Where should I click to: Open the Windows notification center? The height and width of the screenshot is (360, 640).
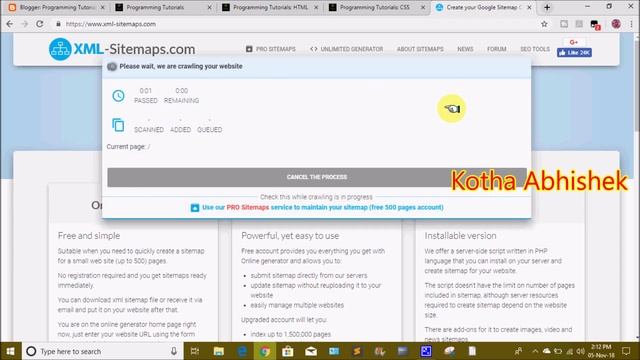click(x=626, y=351)
